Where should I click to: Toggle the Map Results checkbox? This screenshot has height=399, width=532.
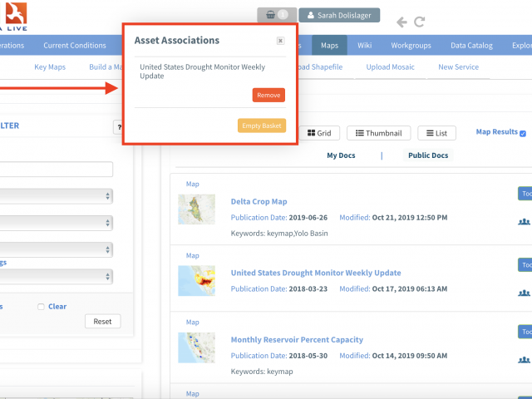[x=523, y=132]
